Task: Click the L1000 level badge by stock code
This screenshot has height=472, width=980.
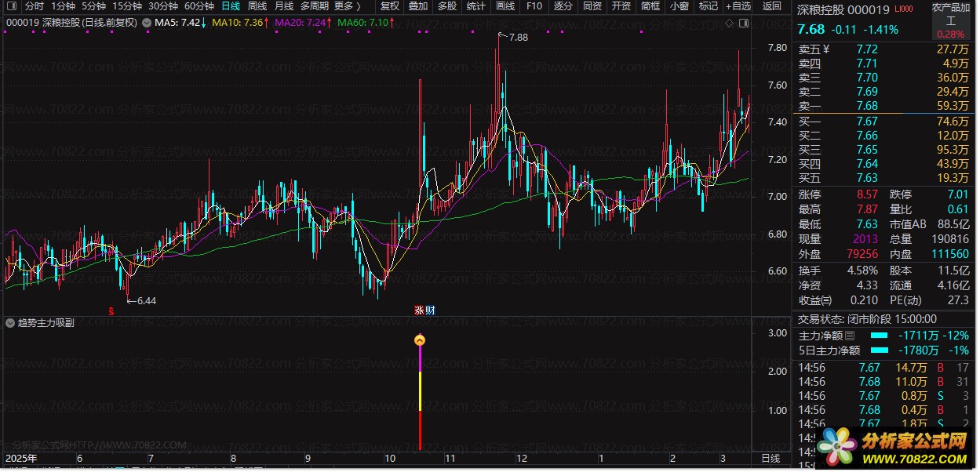Action: coord(904,9)
